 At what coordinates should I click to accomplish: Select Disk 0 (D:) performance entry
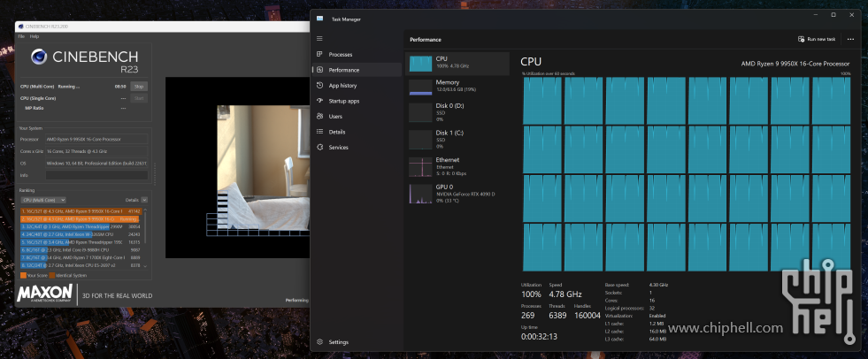tap(457, 111)
